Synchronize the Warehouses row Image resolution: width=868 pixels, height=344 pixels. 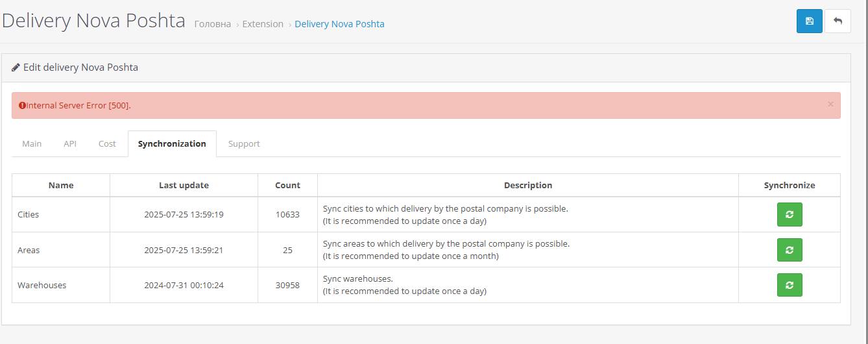790,285
